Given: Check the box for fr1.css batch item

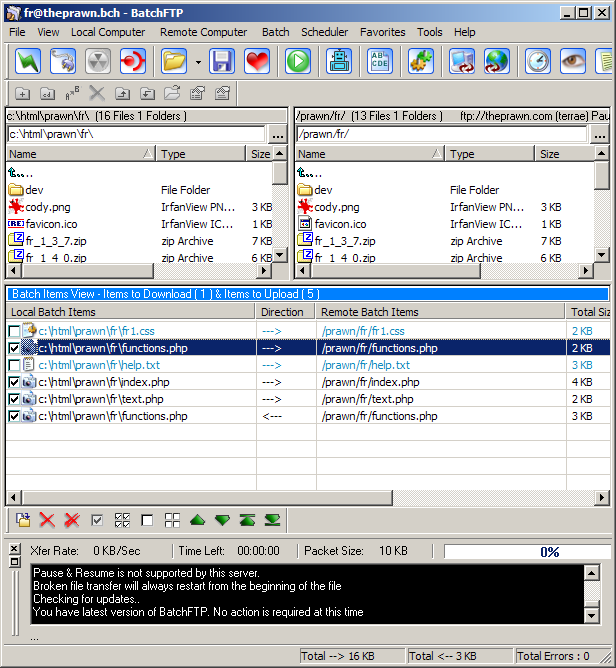Looking at the screenshot, I should (14, 331).
